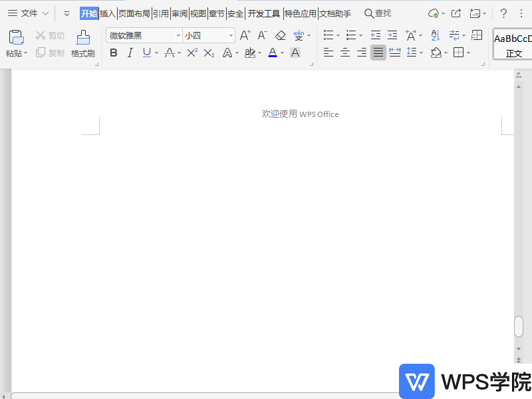Click the Format Painter (格式刷) icon

coord(83,38)
